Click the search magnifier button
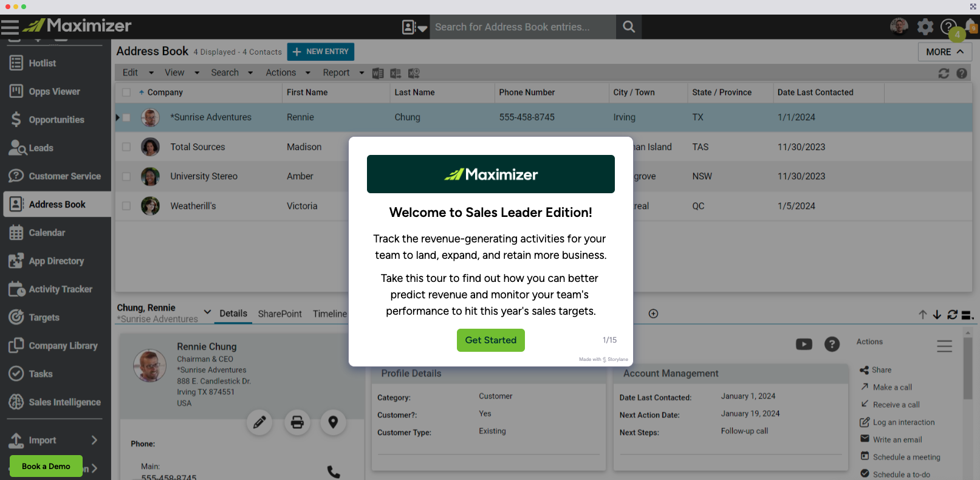 [629, 27]
